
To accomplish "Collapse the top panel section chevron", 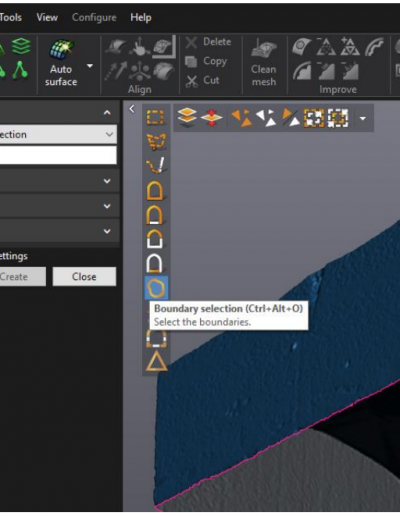I will coord(107,113).
